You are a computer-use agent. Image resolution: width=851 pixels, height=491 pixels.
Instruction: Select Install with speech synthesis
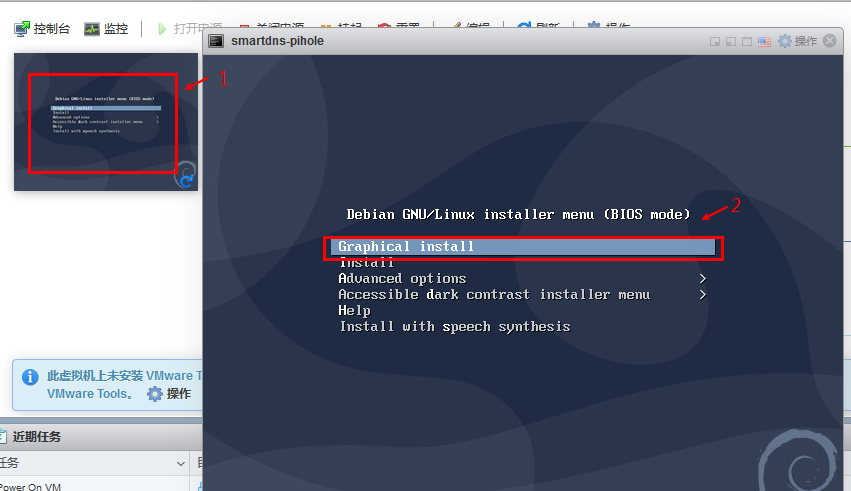click(x=455, y=327)
